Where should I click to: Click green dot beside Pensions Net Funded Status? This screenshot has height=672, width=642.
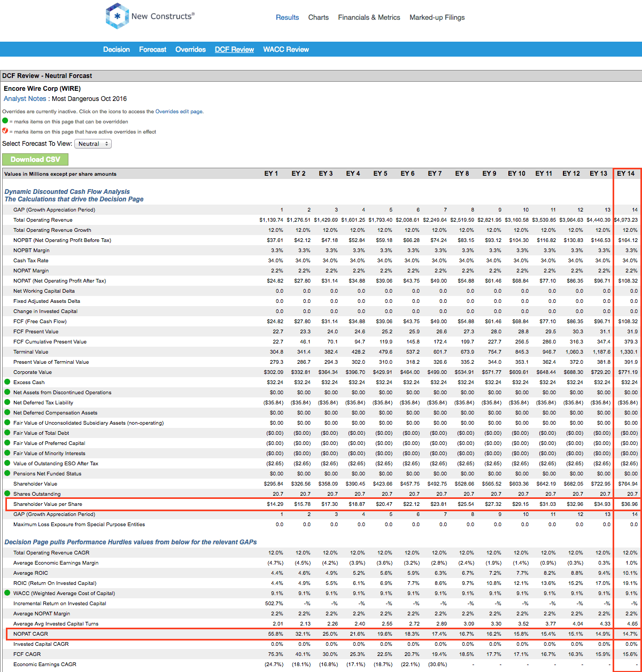coord(7,473)
